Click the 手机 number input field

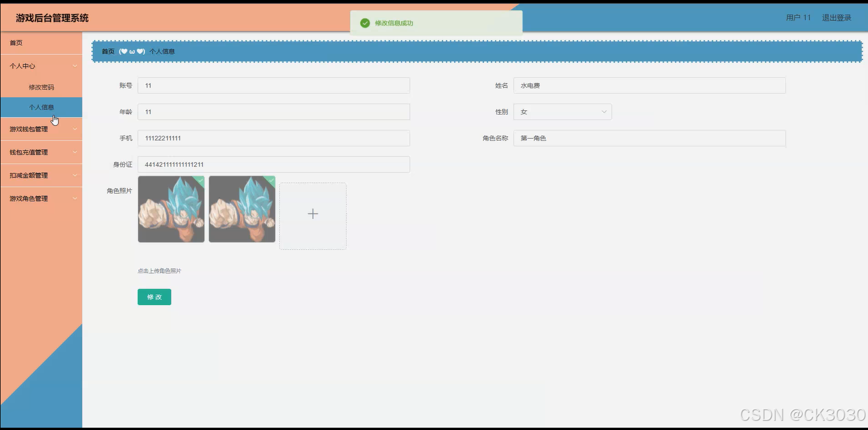click(x=274, y=138)
